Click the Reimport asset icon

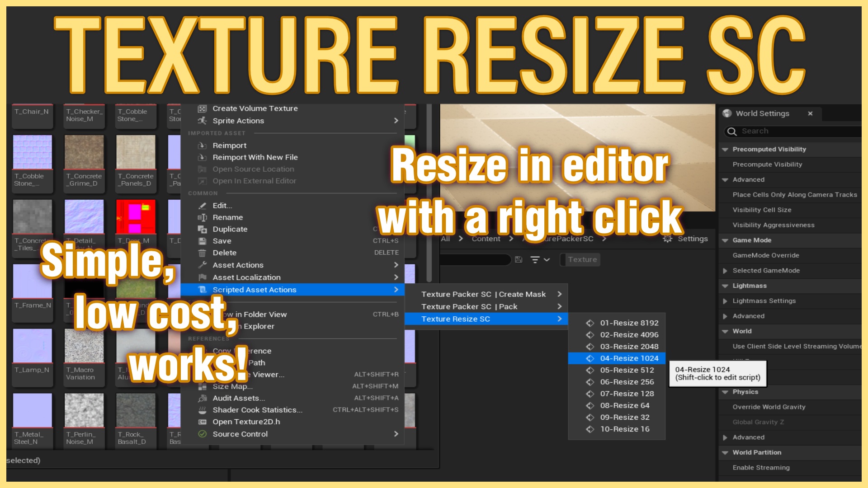203,145
